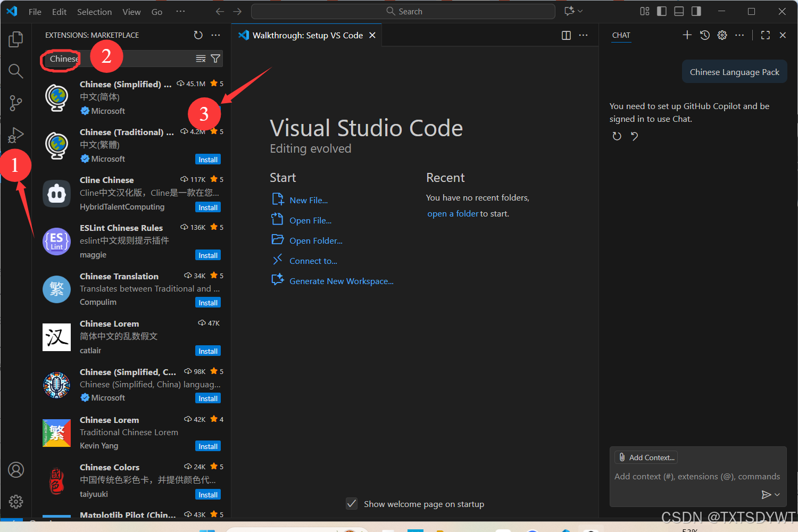Open the Matplotlib Pilot extension entry
Viewport: 798px width, 532px height.
(131, 514)
